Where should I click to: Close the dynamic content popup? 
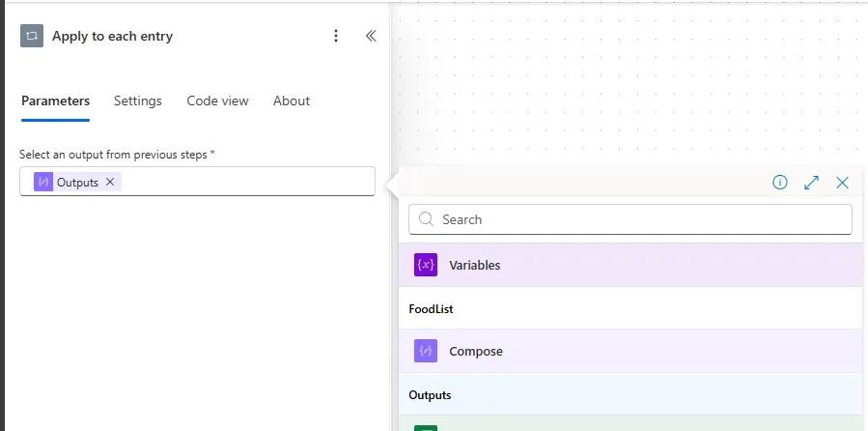click(842, 182)
